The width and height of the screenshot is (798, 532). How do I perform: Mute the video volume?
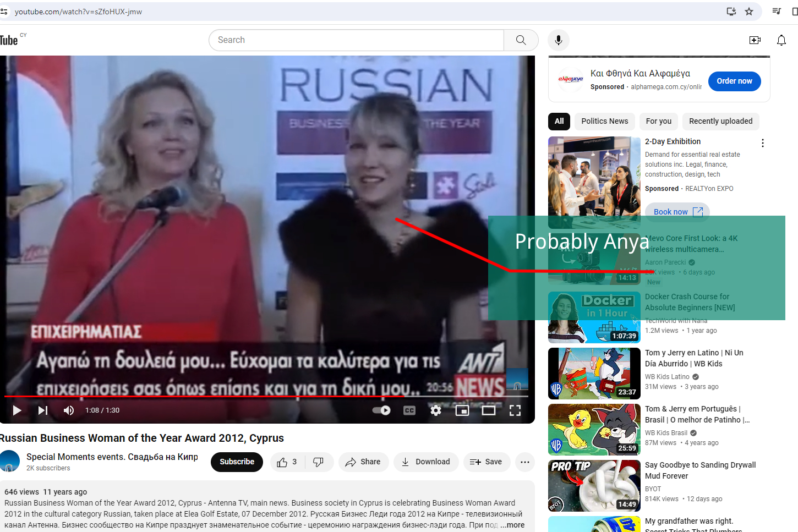coord(69,410)
